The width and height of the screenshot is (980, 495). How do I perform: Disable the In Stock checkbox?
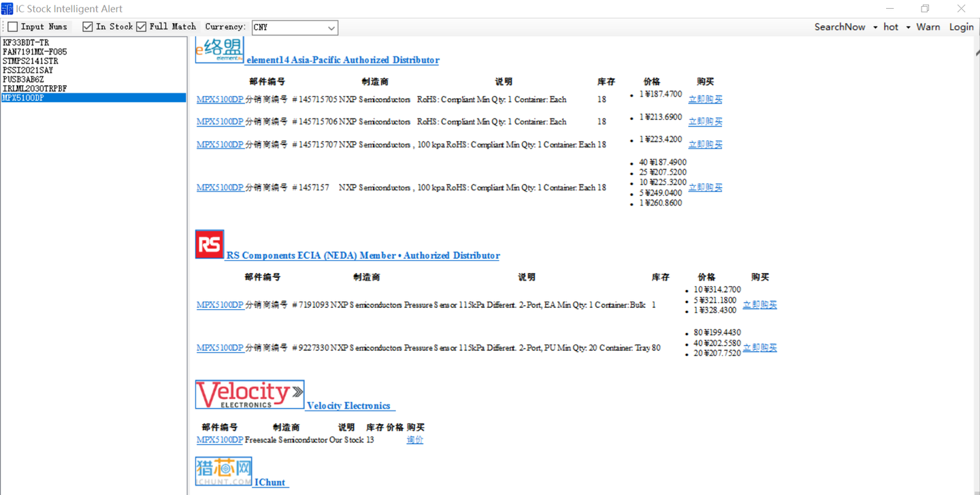pos(87,26)
